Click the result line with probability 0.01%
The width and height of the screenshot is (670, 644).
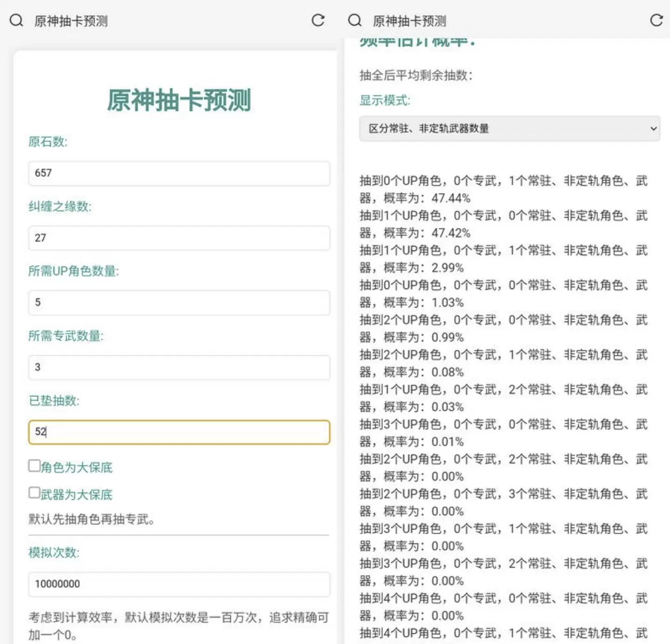(504, 433)
